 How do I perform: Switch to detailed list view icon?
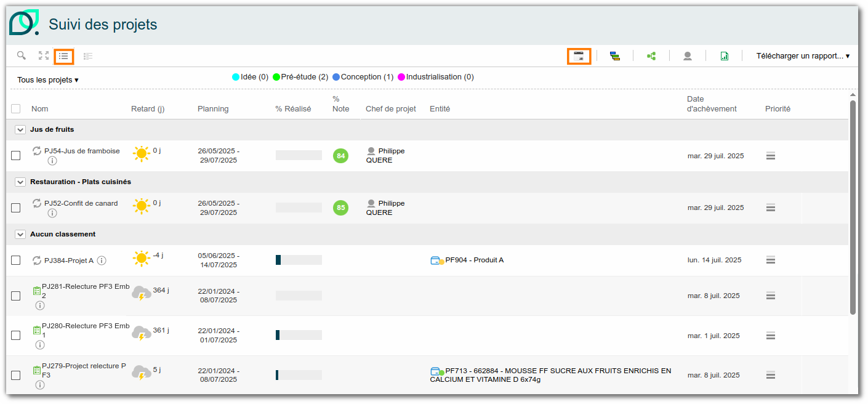point(88,56)
